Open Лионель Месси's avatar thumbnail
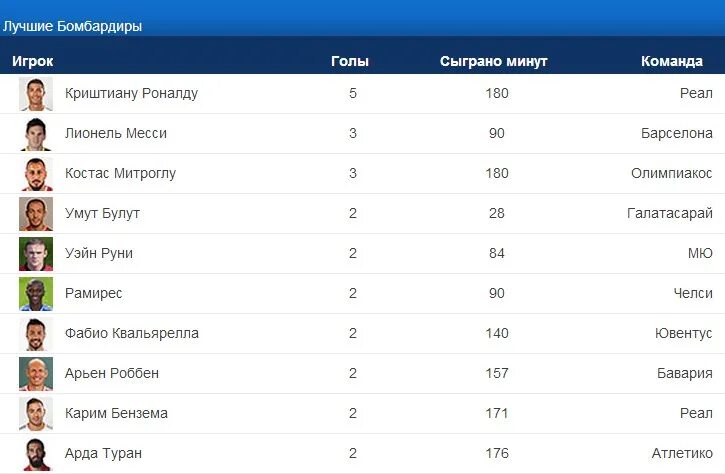This screenshot has height=474, width=725. (x=36, y=134)
